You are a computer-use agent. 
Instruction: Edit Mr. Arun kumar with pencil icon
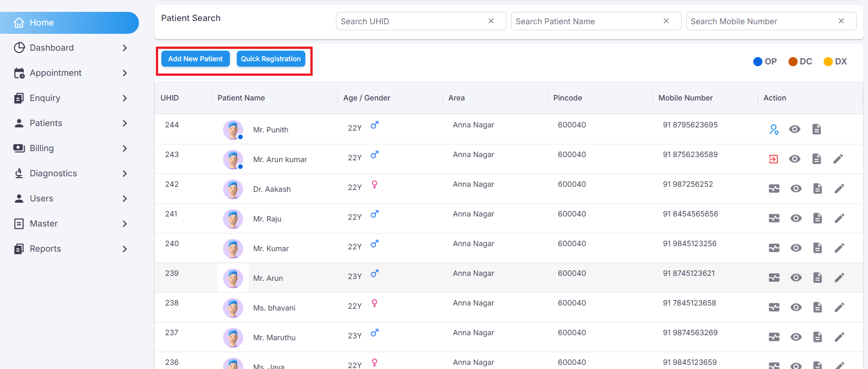tap(838, 159)
